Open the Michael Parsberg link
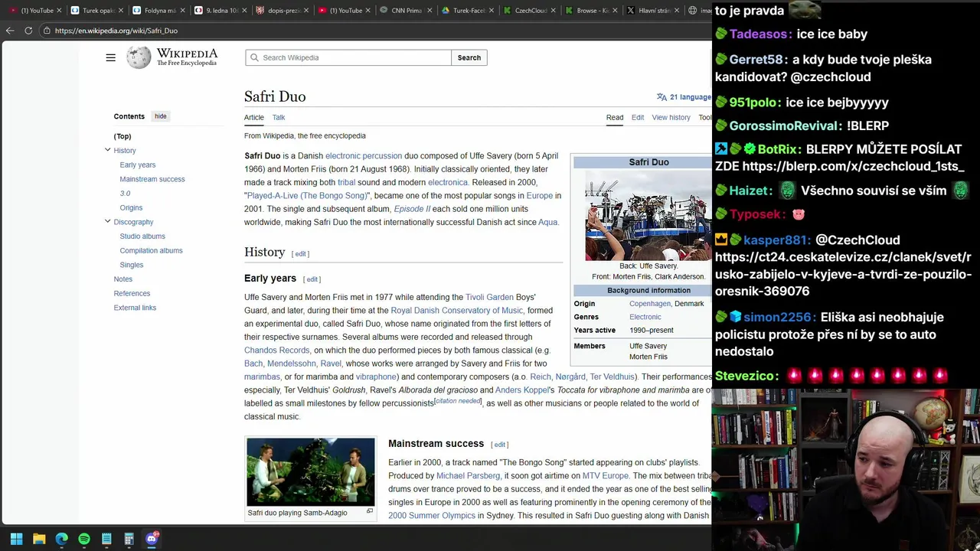 click(x=468, y=476)
